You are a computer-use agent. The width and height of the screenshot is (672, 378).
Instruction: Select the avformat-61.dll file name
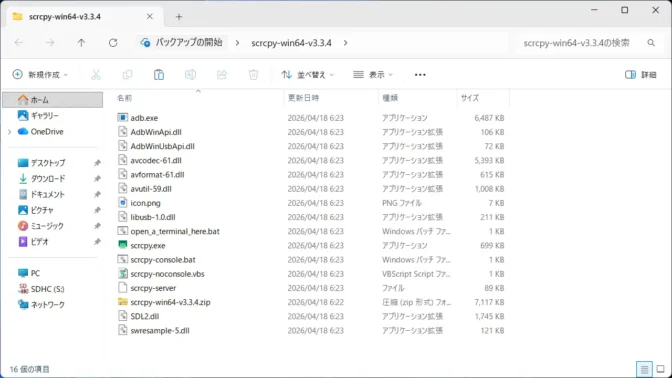(x=157, y=174)
